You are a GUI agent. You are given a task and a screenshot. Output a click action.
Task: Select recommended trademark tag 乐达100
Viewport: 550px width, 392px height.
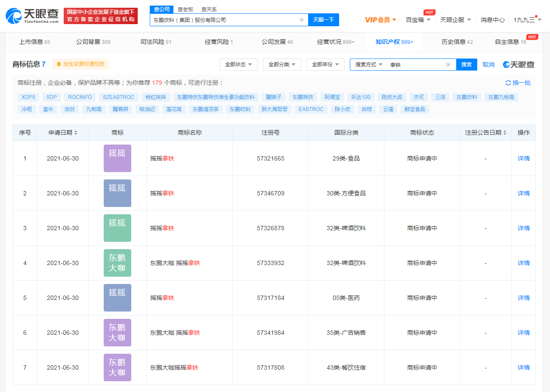361,97
